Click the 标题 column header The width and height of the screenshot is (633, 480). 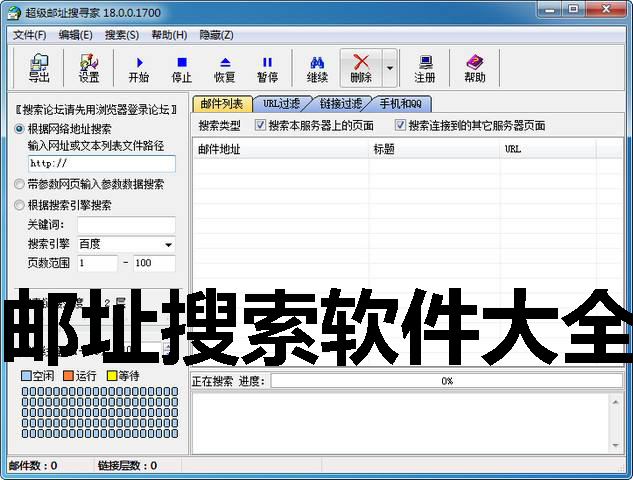coord(434,149)
